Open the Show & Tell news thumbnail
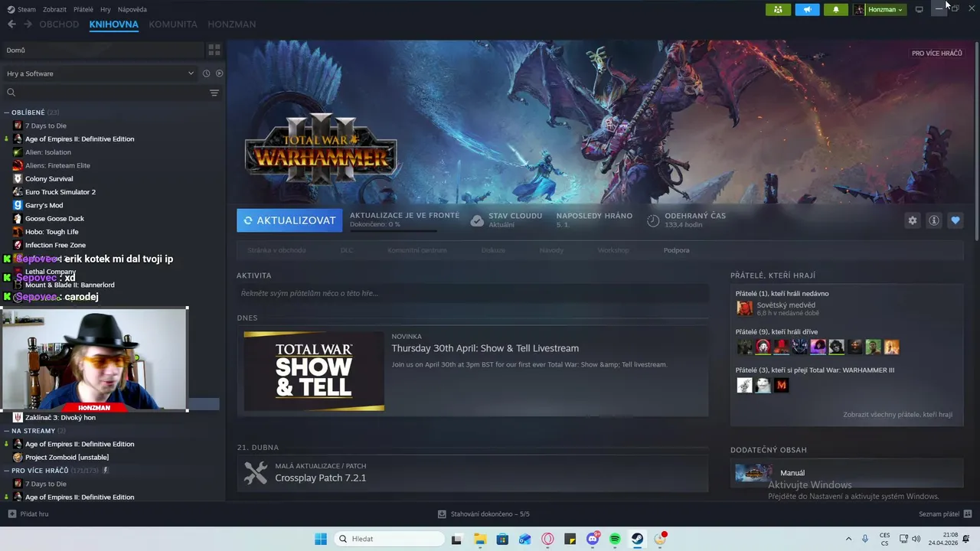The height and width of the screenshot is (551, 980). click(314, 371)
